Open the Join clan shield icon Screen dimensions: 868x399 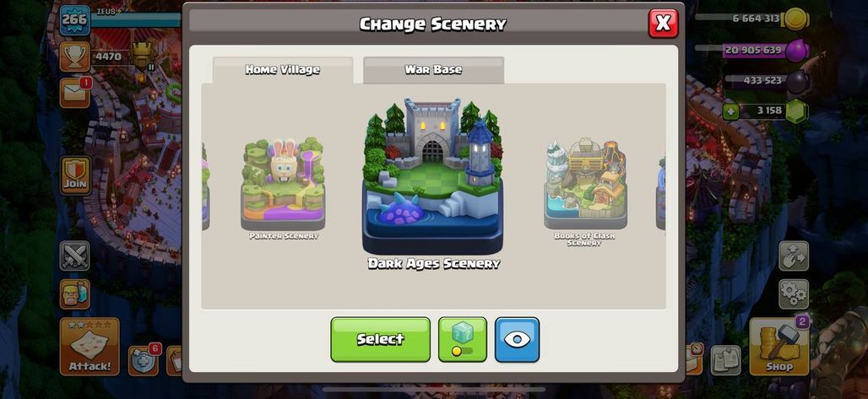click(75, 175)
